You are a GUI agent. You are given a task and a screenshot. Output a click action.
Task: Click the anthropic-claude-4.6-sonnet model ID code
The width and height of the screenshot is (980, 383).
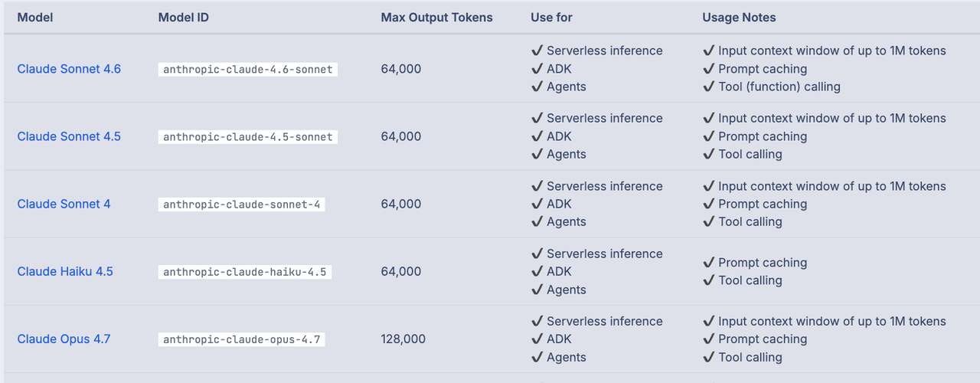coord(248,69)
